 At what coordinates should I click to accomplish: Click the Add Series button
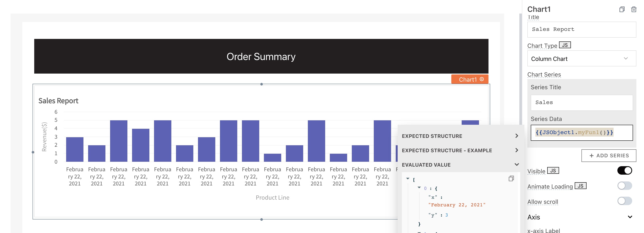(x=609, y=156)
